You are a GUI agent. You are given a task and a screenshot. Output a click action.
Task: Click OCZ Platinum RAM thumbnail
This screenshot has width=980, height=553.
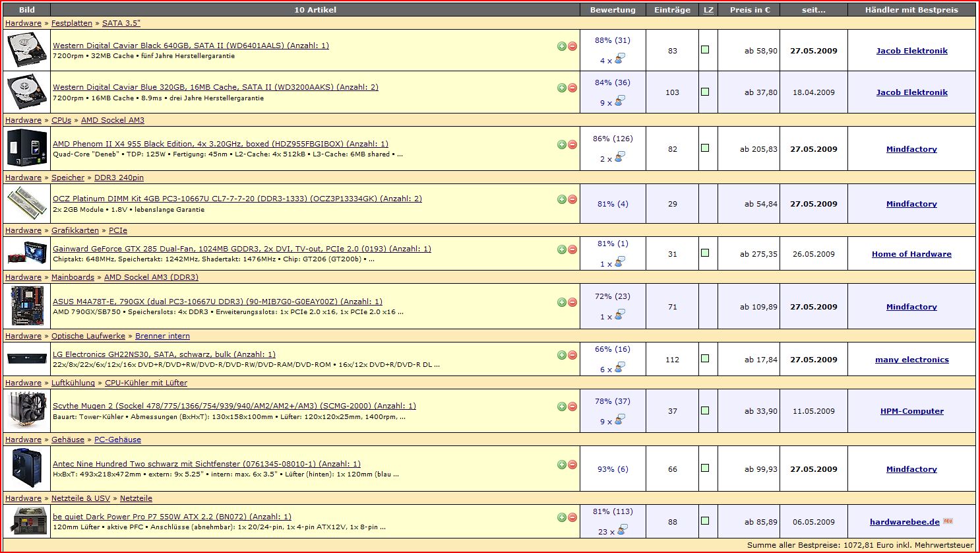pos(27,203)
